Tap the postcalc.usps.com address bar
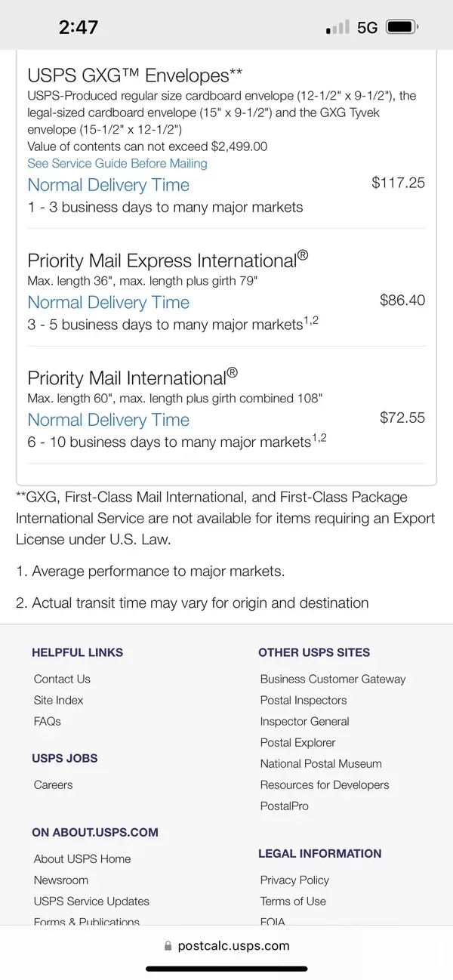This screenshot has height=980, width=453. point(226,946)
